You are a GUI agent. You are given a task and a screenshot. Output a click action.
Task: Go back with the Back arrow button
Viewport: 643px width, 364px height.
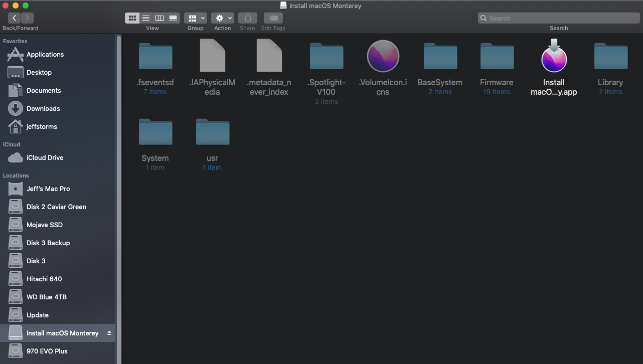(x=14, y=18)
